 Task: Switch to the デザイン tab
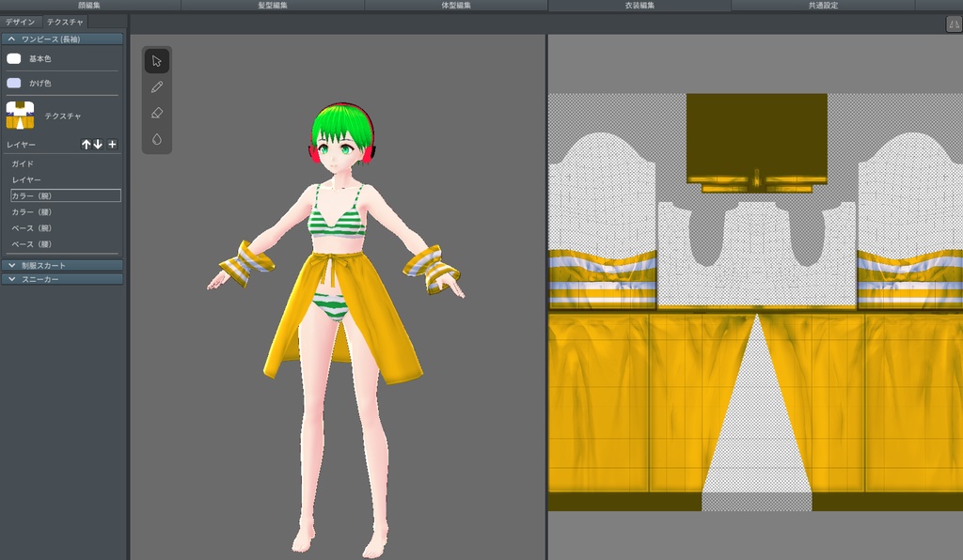[21, 21]
